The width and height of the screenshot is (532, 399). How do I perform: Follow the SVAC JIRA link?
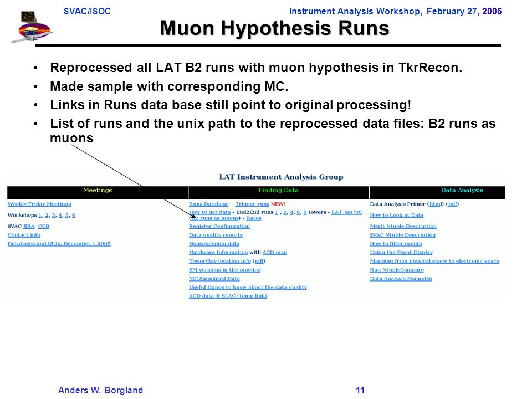pyautogui.click(x=29, y=226)
